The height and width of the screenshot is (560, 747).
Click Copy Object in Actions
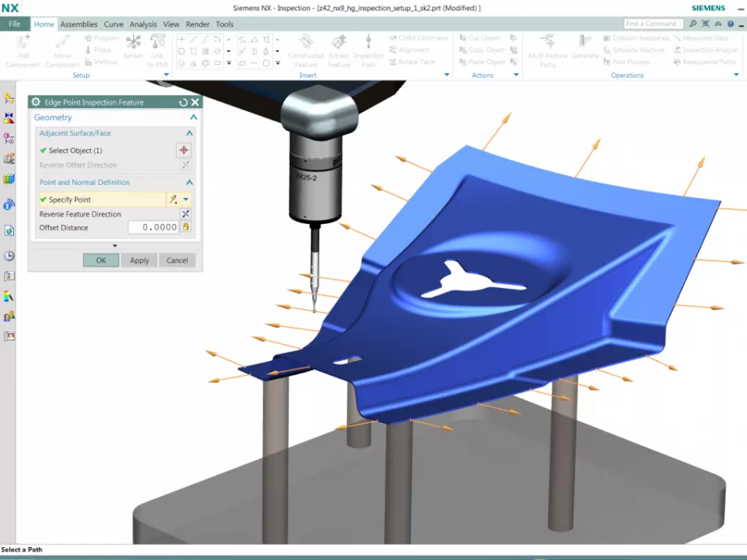coord(481,50)
